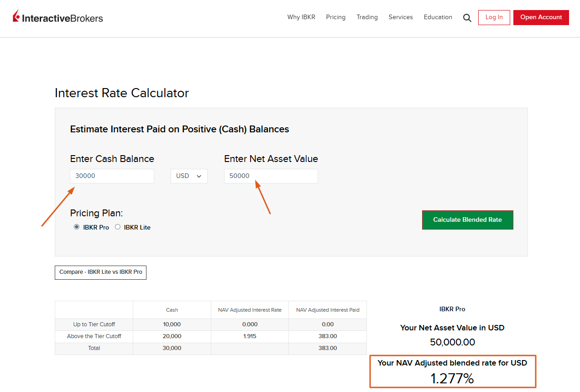Click the Cash column header
580x392 pixels.
pos(172,310)
